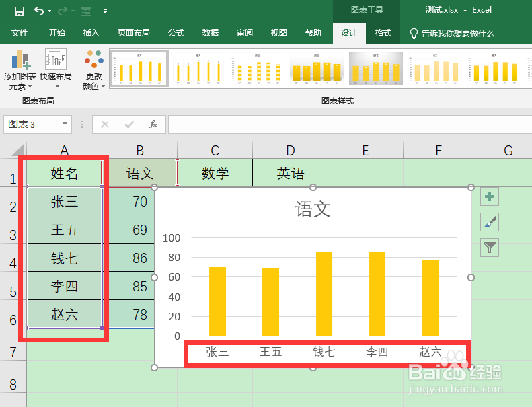Screen dimensions: 532x407
Task: Switch to the 数据 ribbon tab
Action: (x=211, y=33)
